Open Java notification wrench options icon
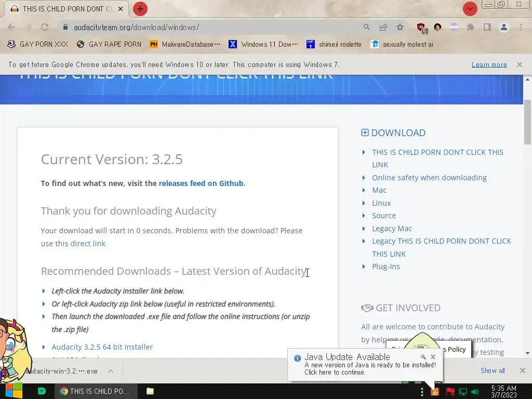532x399 pixels. [423, 357]
